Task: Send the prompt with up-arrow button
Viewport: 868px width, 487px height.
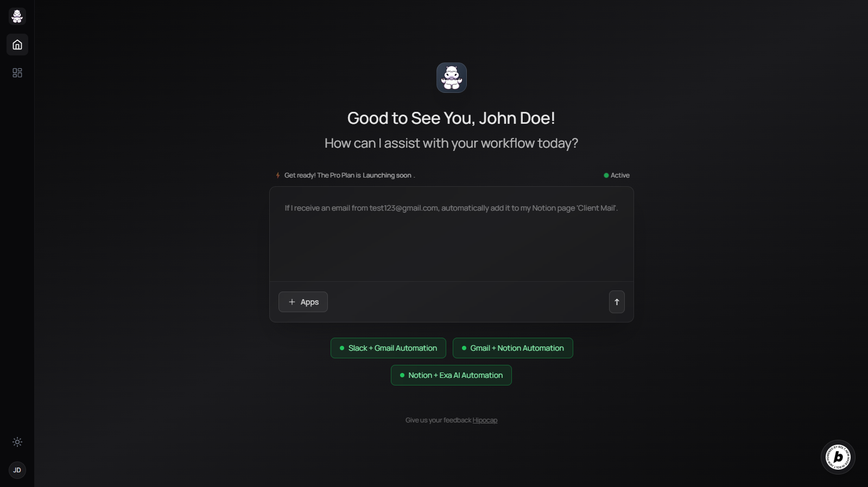Action: (617, 302)
